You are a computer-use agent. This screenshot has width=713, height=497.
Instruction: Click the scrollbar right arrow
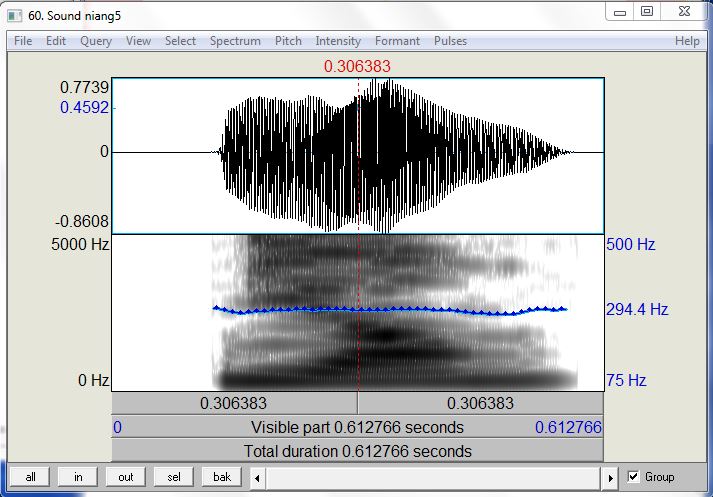pyautogui.click(x=611, y=478)
